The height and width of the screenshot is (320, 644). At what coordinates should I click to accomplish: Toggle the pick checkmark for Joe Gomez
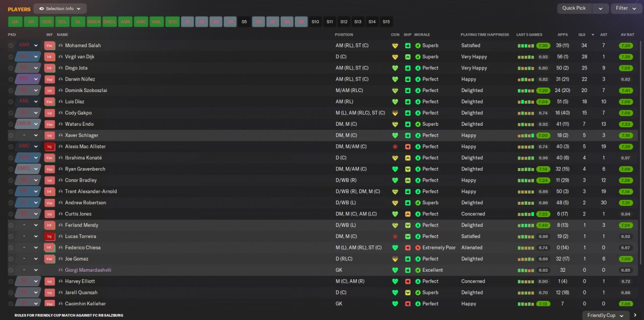click(x=11, y=259)
